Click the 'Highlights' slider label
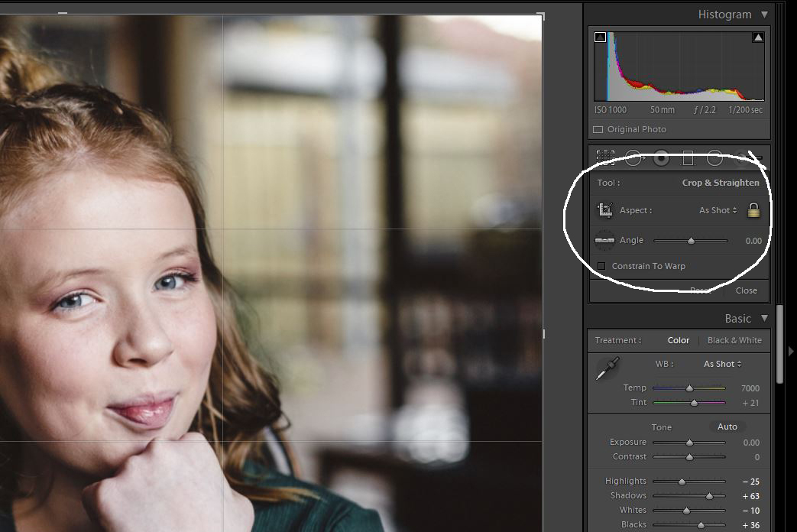 pyautogui.click(x=626, y=481)
